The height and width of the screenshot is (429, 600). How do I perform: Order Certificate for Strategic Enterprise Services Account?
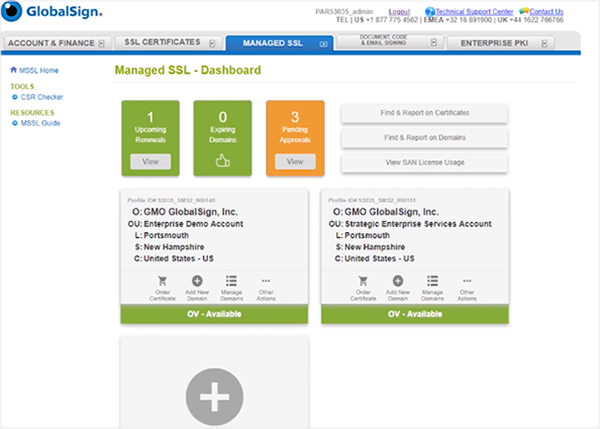tap(363, 288)
